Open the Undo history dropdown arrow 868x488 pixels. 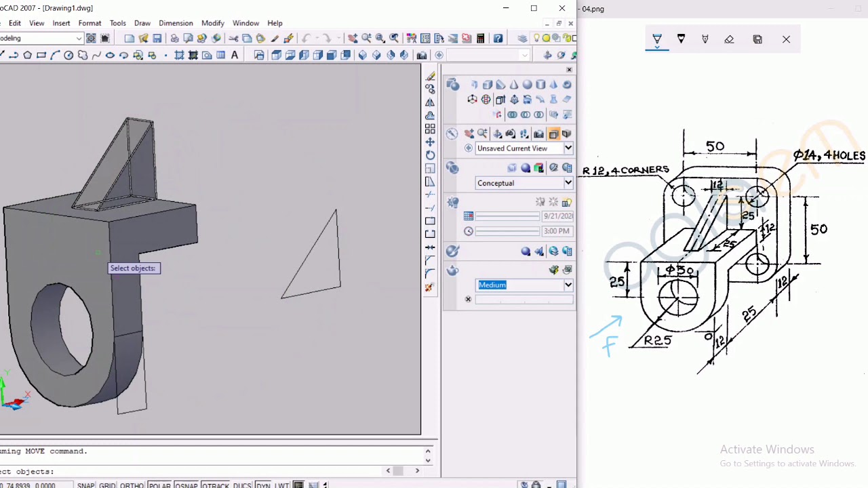[x=315, y=38]
